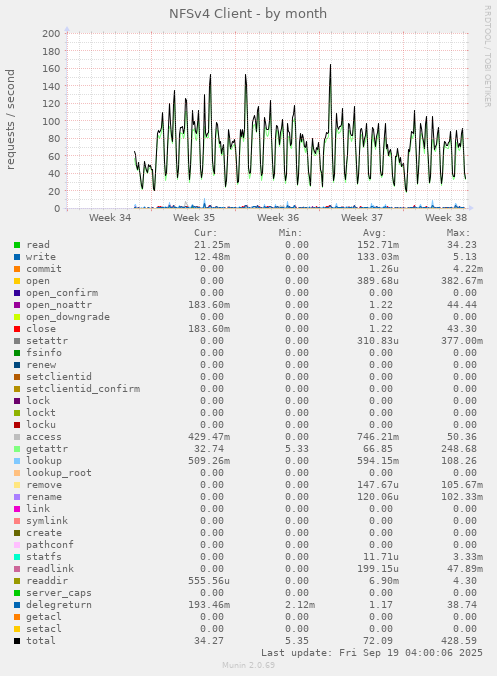The height and width of the screenshot is (676, 497).
Task: Click the 'open_confirm' legend label
Action: [x=62, y=293]
